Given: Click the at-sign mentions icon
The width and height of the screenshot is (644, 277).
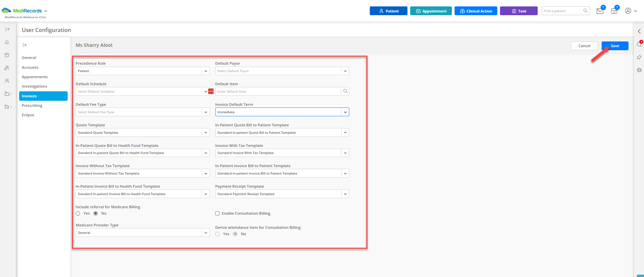Looking at the screenshot, I should point(639,70).
